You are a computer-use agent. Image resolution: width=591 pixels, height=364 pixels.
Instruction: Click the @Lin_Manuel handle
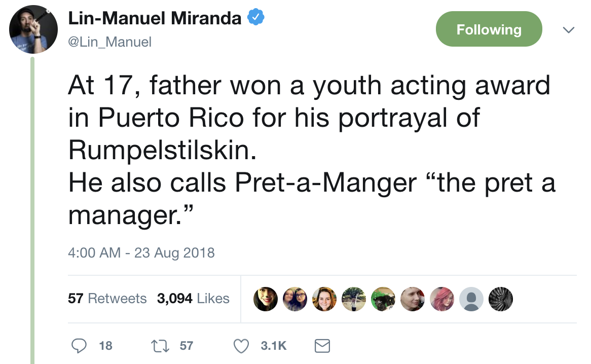click(x=109, y=42)
